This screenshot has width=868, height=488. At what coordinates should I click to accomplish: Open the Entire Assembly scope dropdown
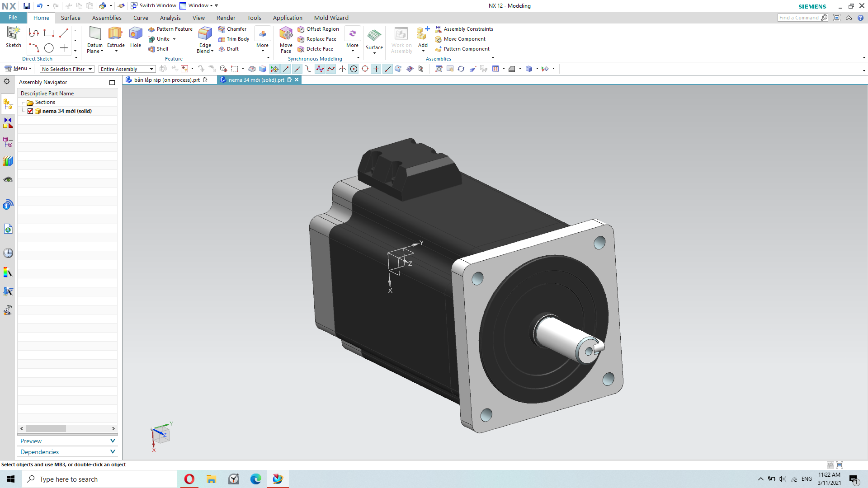point(127,69)
